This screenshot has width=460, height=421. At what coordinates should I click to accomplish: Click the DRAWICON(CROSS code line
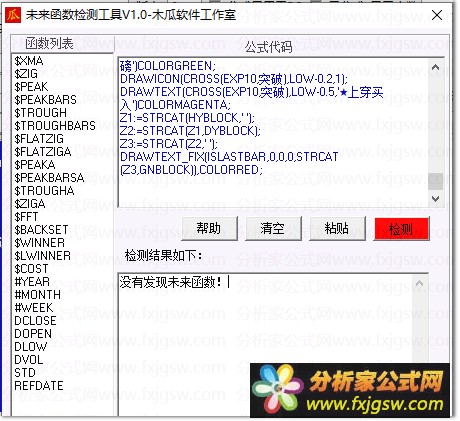tap(234, 79)
